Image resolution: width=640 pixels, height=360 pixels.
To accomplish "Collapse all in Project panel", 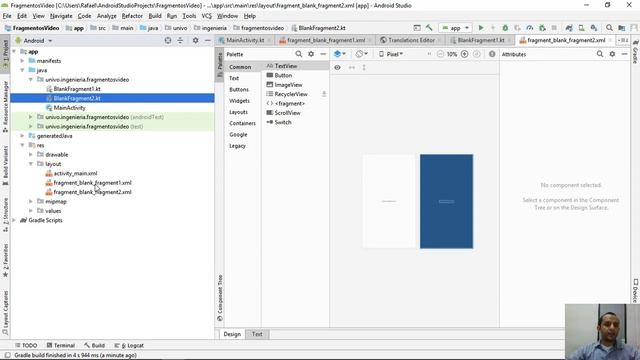I will [180, 40].
